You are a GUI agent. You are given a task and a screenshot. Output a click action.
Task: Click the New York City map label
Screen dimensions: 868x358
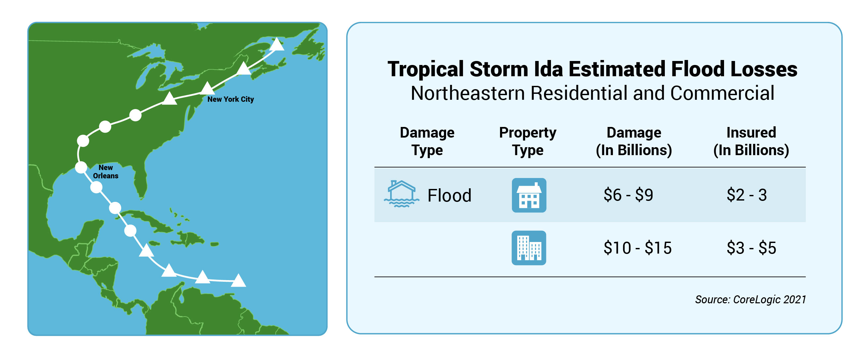click(230, 99)
